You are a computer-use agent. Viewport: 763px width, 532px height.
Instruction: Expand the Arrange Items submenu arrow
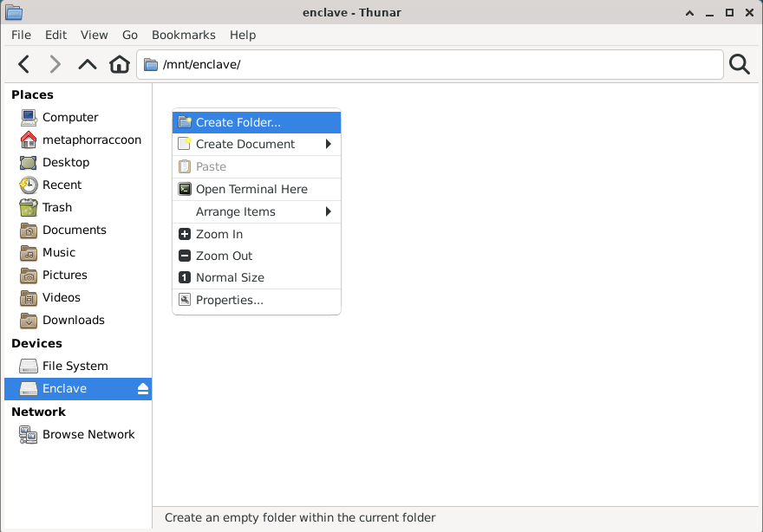coord(328,211)
